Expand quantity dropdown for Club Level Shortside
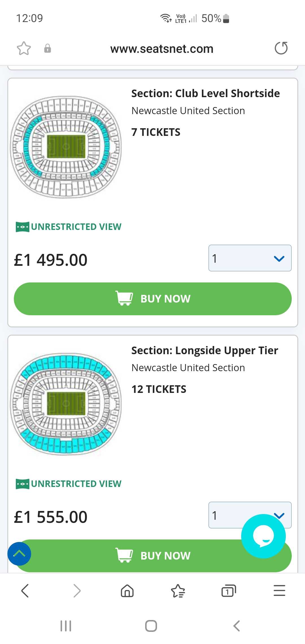This screenshot has width=305, height=644. (x=250, y=258)
